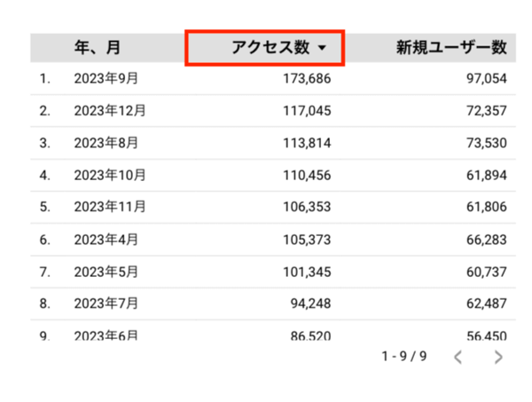Click new users value 62,487
532x402 pixels.
pyautogui.click(x=487, y=303)
